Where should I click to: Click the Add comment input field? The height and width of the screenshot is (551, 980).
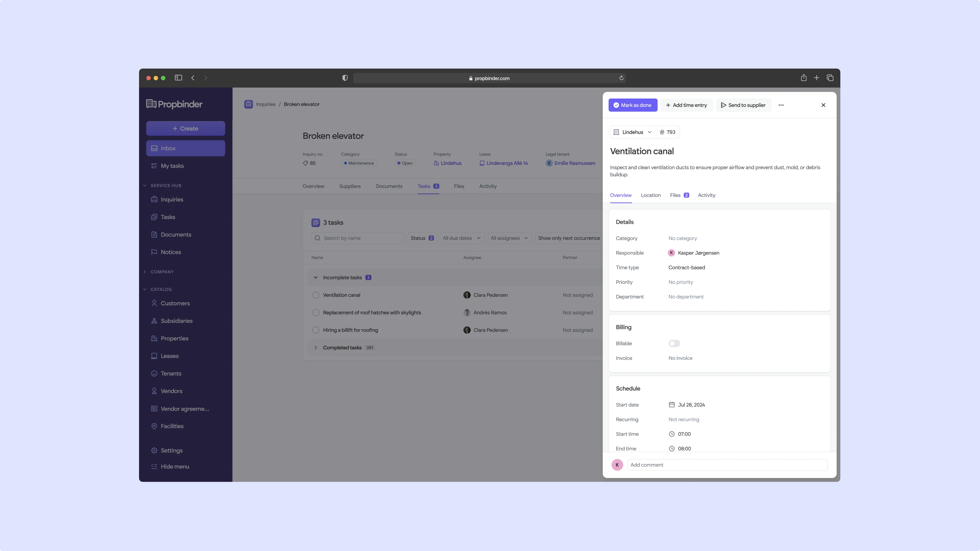click(727, 465)
